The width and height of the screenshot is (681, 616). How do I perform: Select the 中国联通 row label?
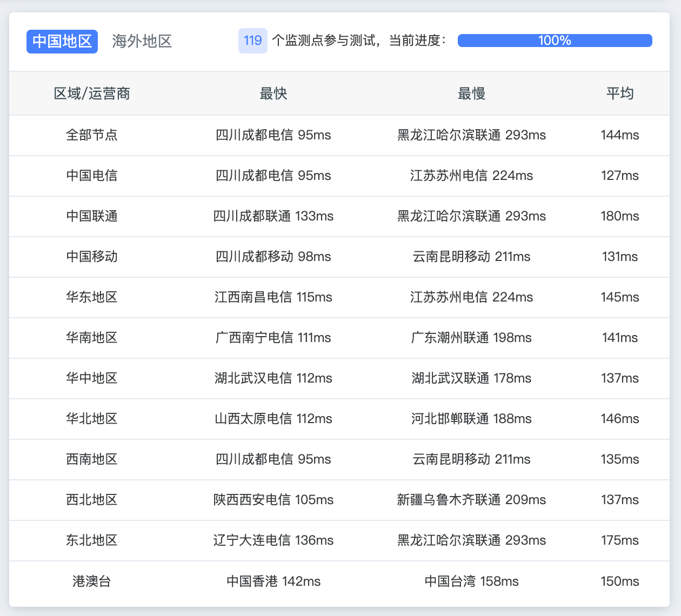click(x=92, y=216)
